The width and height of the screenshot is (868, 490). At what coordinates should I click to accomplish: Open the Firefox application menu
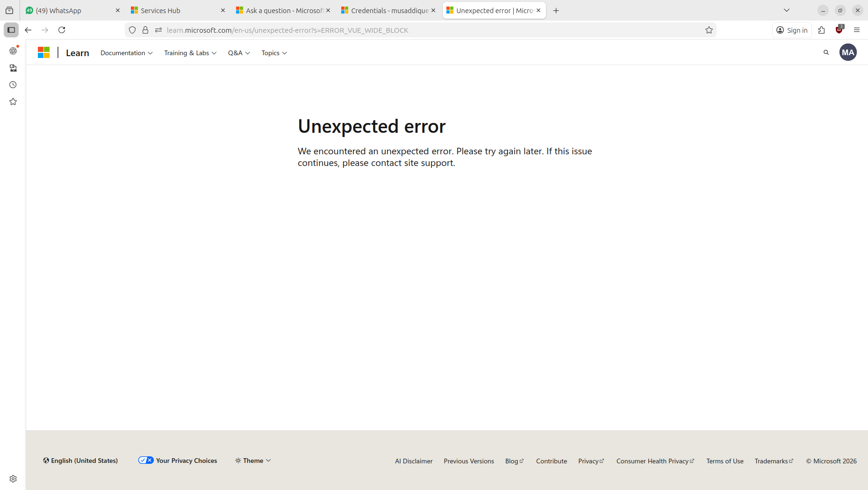click(857, 30)
